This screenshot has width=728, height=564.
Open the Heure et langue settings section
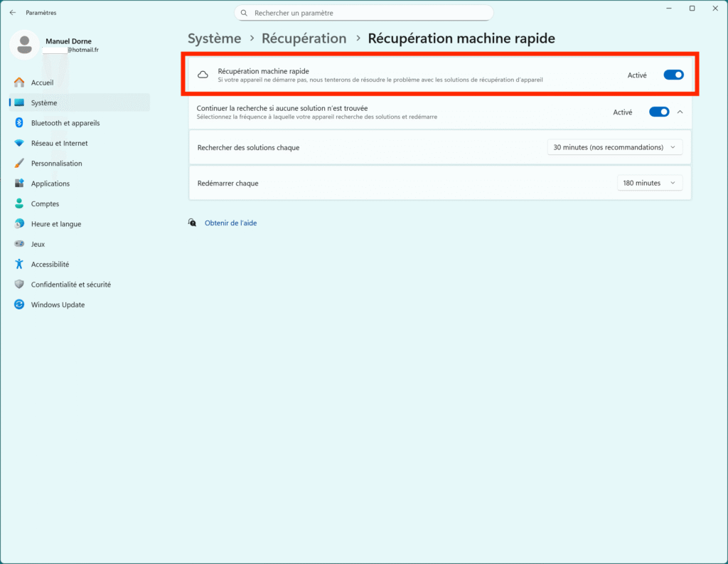click(55, 224)
